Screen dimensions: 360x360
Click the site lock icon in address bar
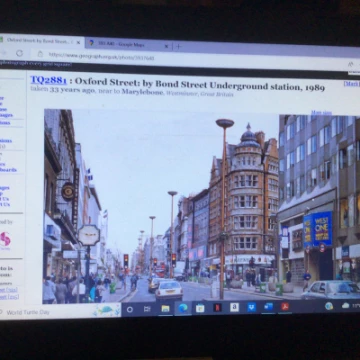coord(40,54)
